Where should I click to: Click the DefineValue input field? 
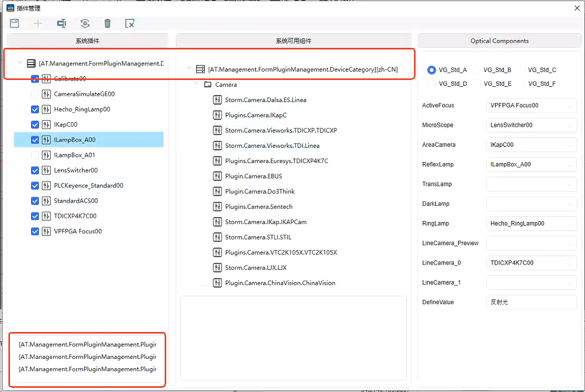pyautogui.click(x=531, y=303)
